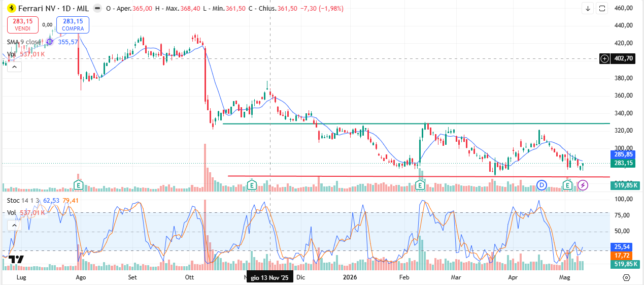Screen dimensions: 644x285
Task: Click the Mar label on the time axis
Action: [456, 277]
